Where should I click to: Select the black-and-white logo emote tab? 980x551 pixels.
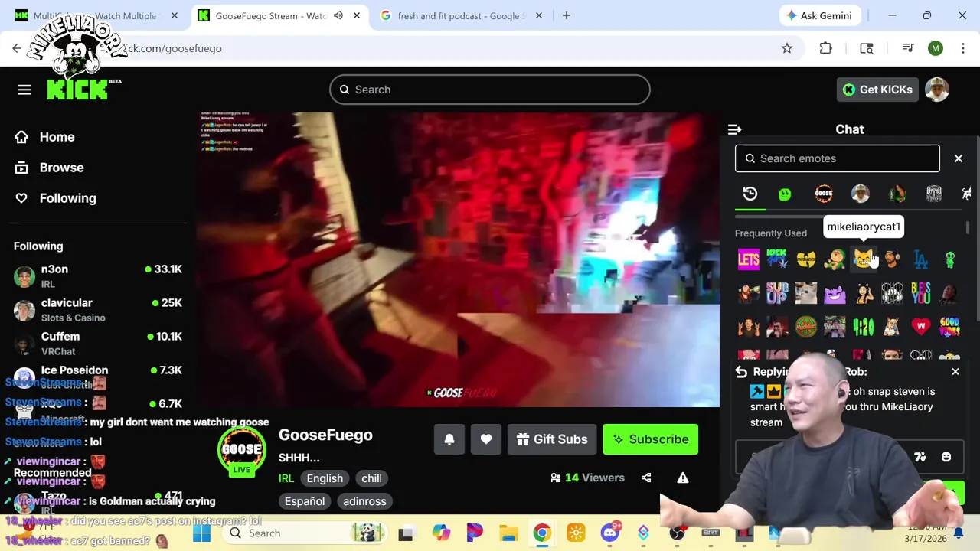pyautogui.click(x=934, y=194)
